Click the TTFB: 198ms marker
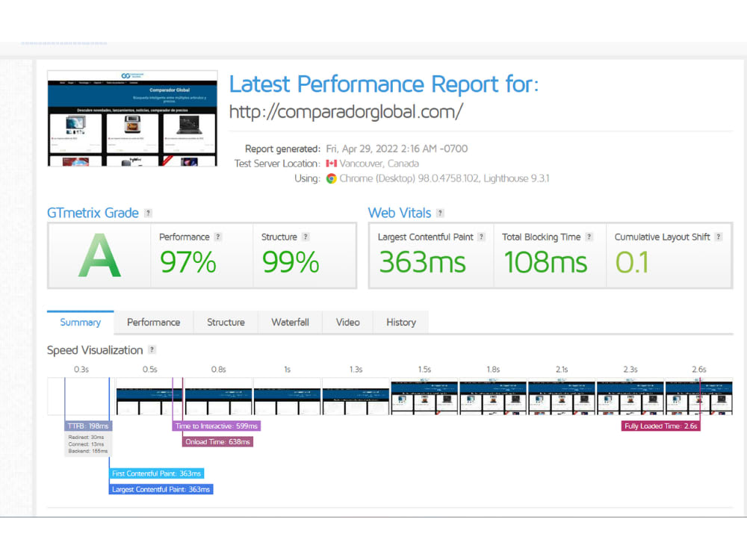 pos(88,426)
